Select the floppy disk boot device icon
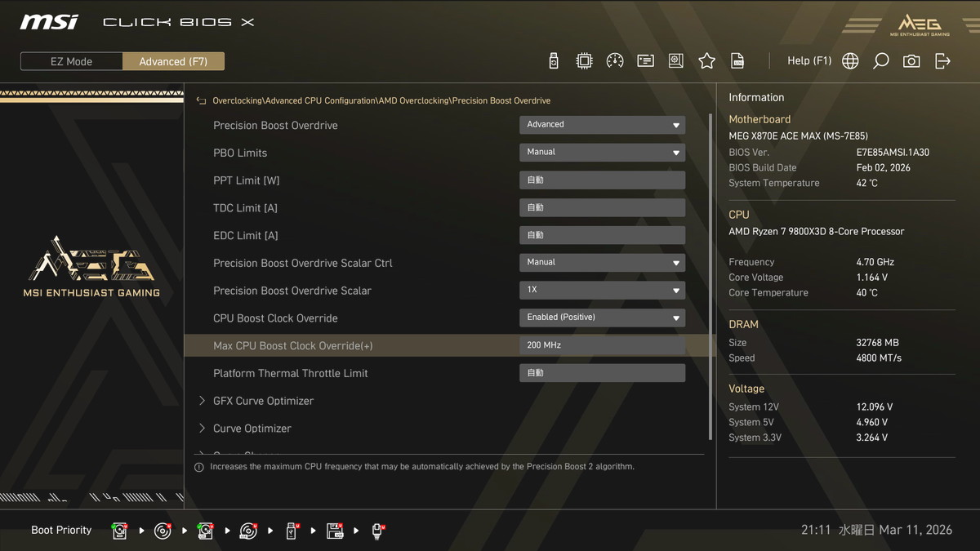 335,531
